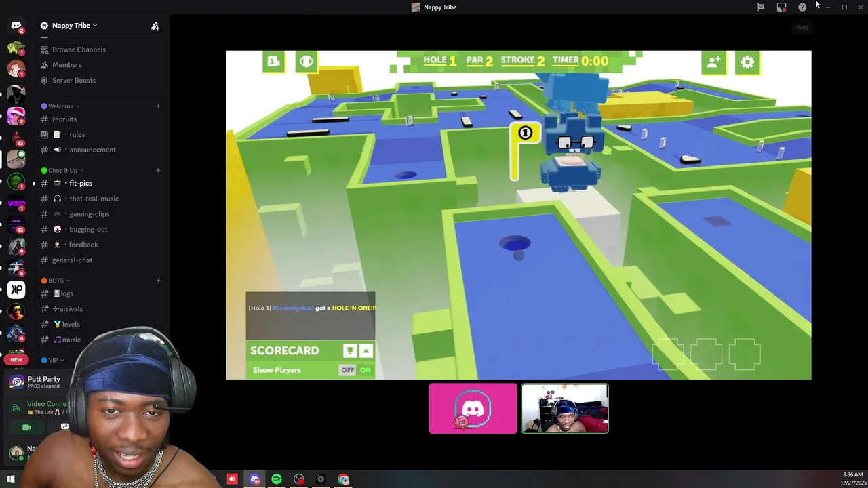This screenshot has height=488, width=868.
Task: Open the green turtle server icon
Action: [x=16, y=48]
